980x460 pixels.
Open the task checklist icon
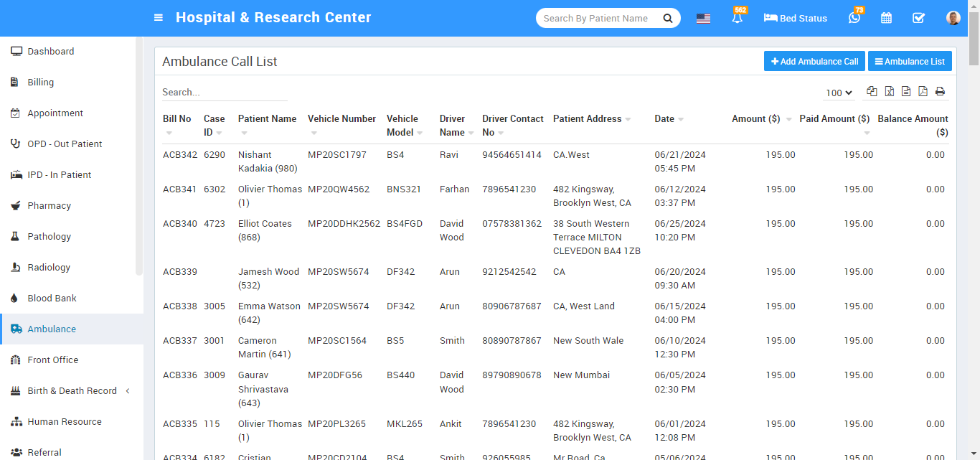918,19
